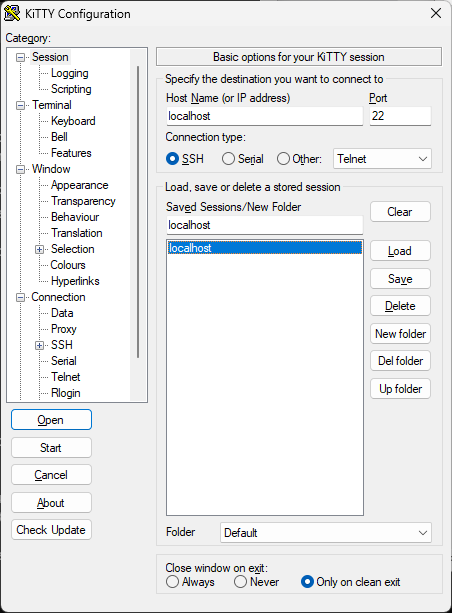Focus the Saved Sessions name field
The image size is (452, 613).
[x=265, y=225]
